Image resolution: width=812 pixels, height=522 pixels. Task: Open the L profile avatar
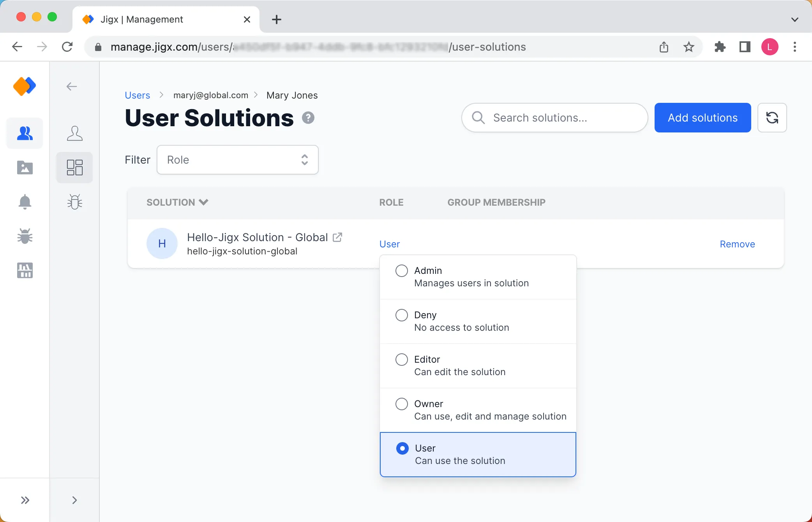(x=770, y=47)
